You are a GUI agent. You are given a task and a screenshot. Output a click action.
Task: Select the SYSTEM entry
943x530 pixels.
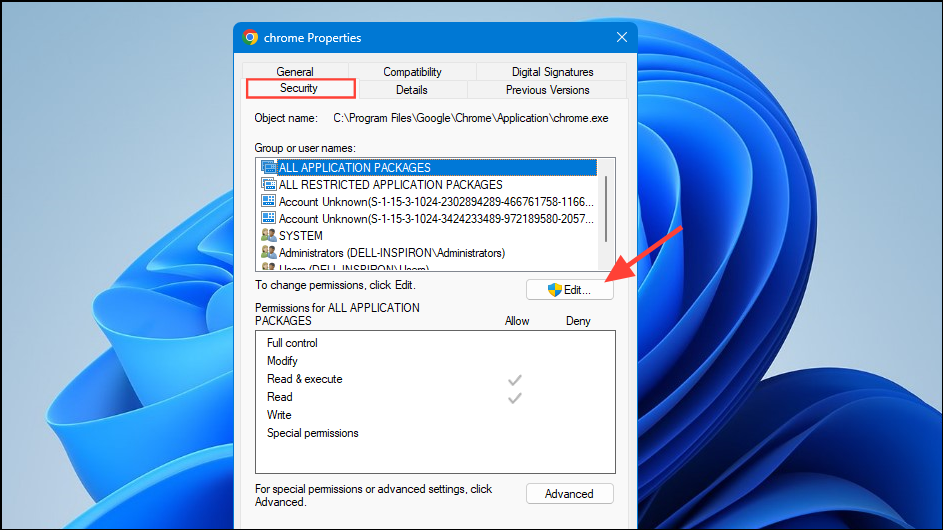click(428, 236)
